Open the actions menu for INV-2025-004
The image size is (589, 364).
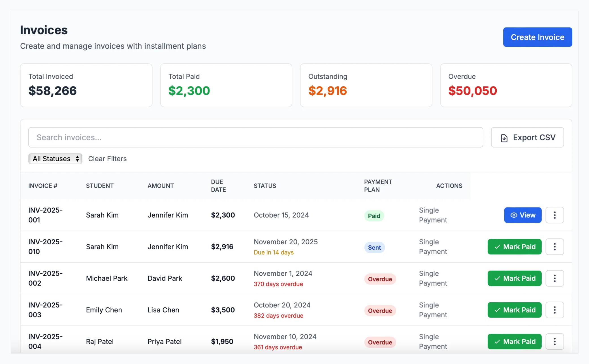point(555,341)
